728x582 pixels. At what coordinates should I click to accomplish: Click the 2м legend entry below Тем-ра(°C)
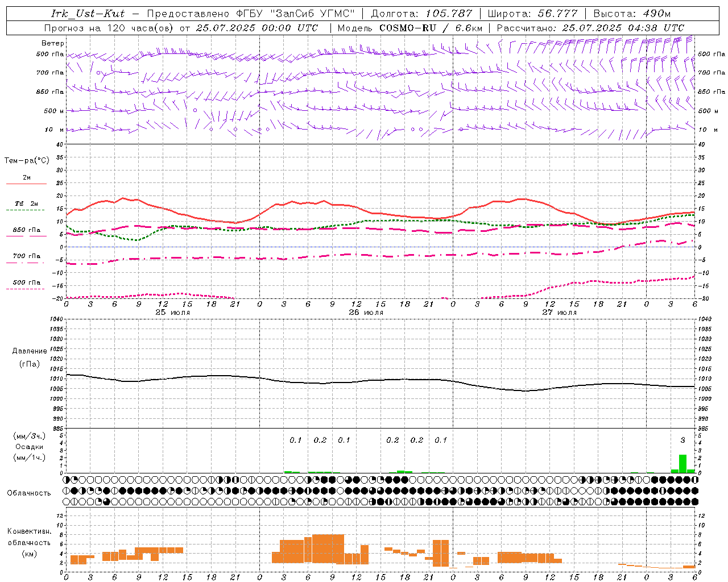pyautogui.click(x=27, y=178)
